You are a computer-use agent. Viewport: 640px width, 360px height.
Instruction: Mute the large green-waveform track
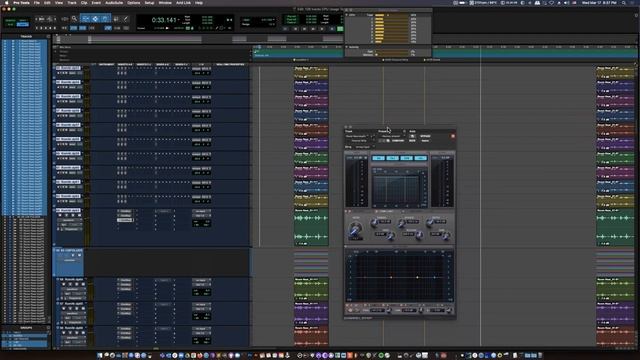coord(79,215)
